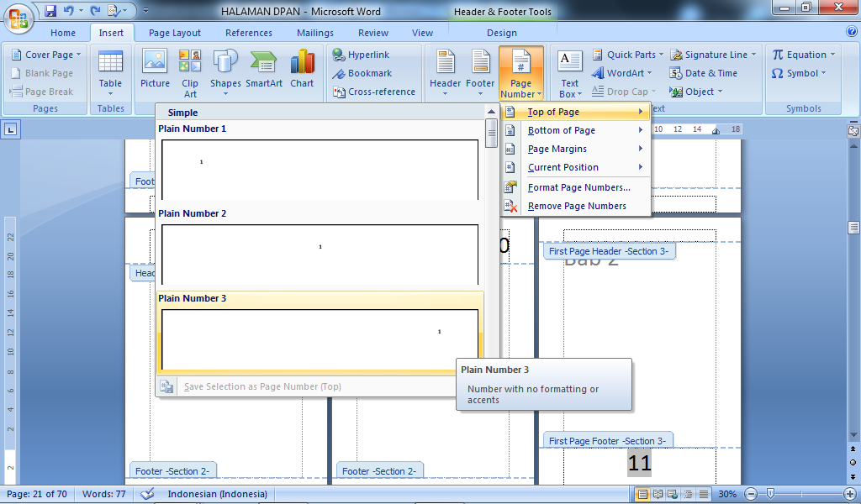Insert an Object
861x504 pixels.
695,92
